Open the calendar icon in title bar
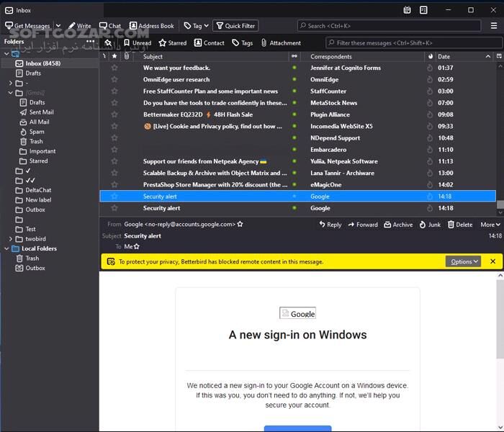This screenshot has width=504, height=432. pyautogui.click(x=407, y=10)
